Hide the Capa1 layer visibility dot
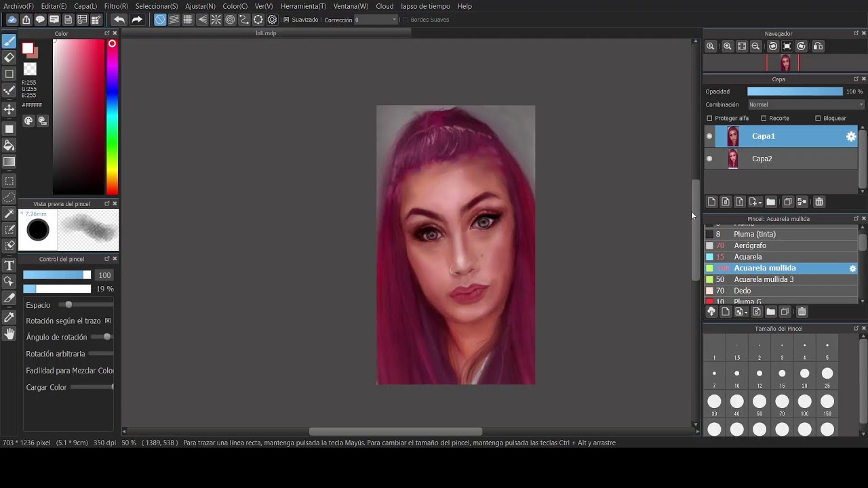 coord(709,136)
